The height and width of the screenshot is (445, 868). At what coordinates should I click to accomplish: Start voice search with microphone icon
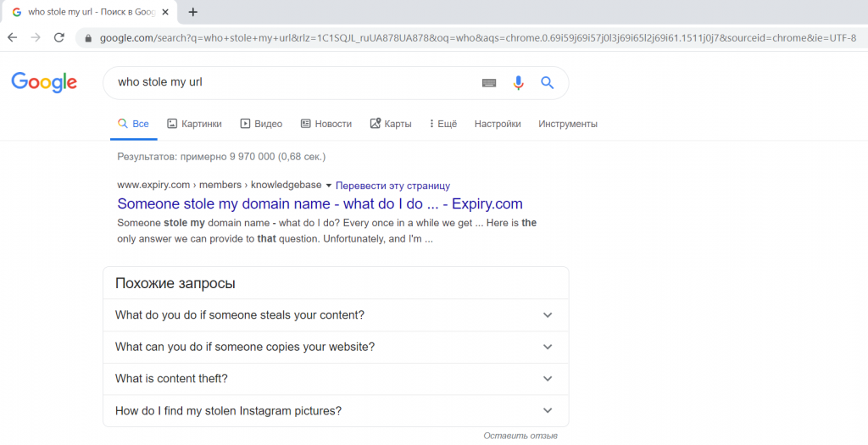[x=518, y=83]
